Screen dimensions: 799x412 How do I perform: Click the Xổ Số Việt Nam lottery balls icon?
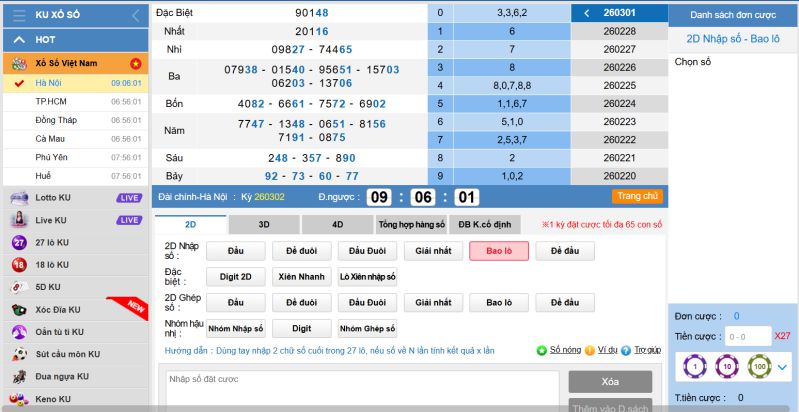pos(19,64)
